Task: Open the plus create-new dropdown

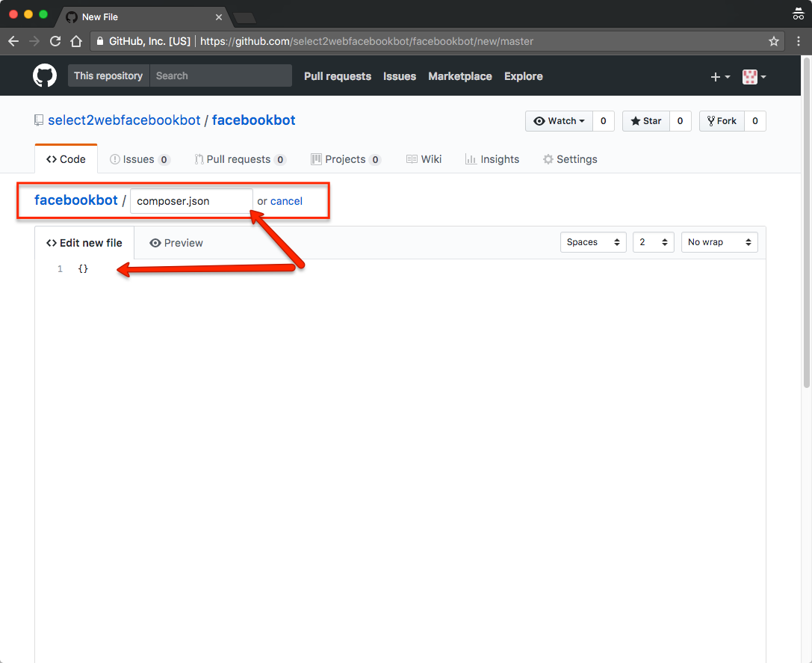Action: pyautogui.click(x=720, y=77)
